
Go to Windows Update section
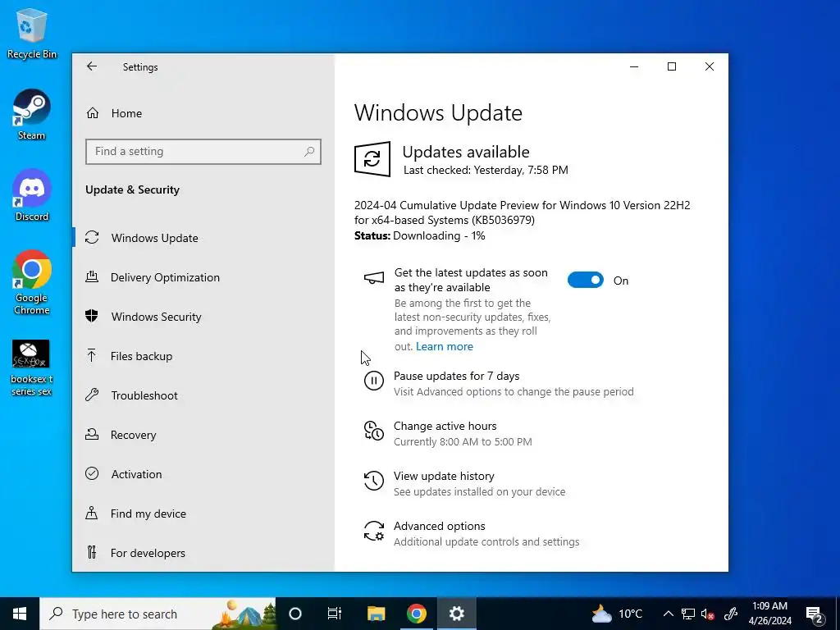(x=203, y=238)
